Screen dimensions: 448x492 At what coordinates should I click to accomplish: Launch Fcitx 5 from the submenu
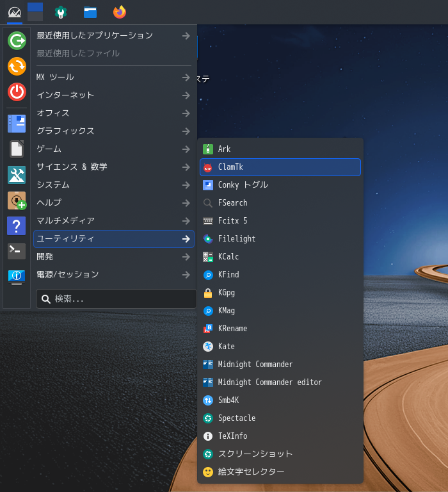(x=280, y=221)
